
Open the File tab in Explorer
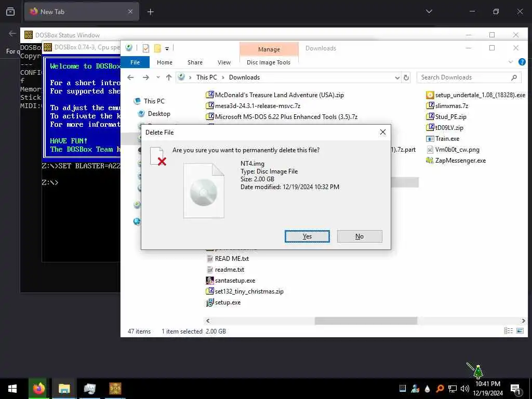135,62
